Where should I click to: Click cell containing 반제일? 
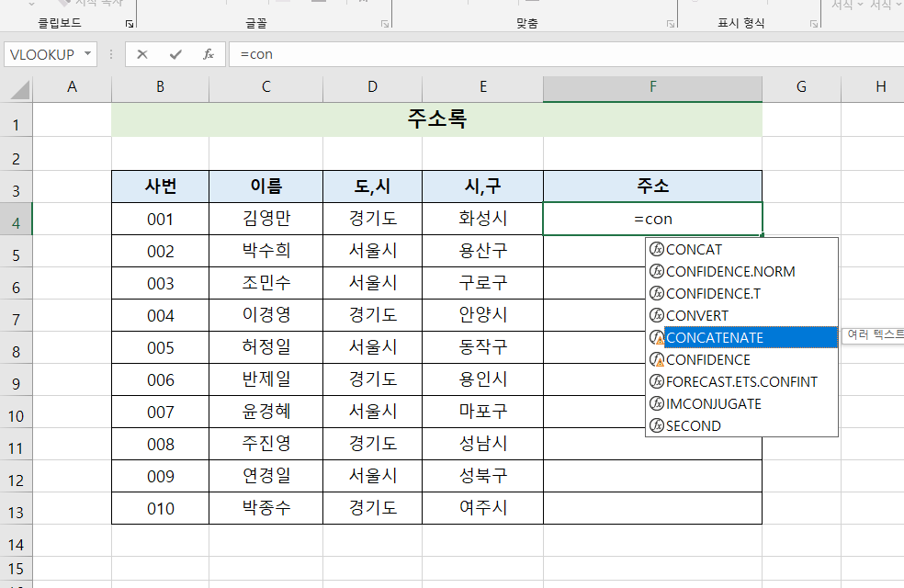pyautogui.click(x=266, y=379)
